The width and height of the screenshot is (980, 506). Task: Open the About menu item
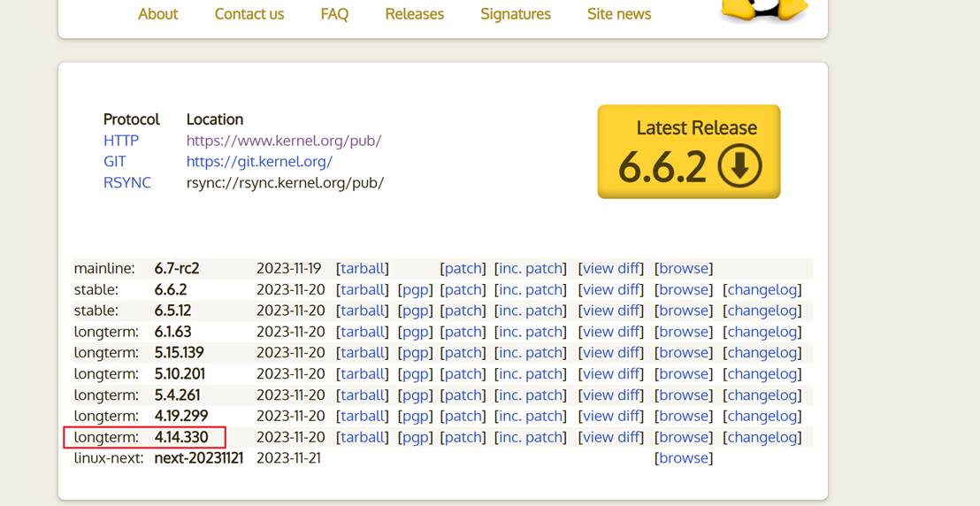click(157, 14)
